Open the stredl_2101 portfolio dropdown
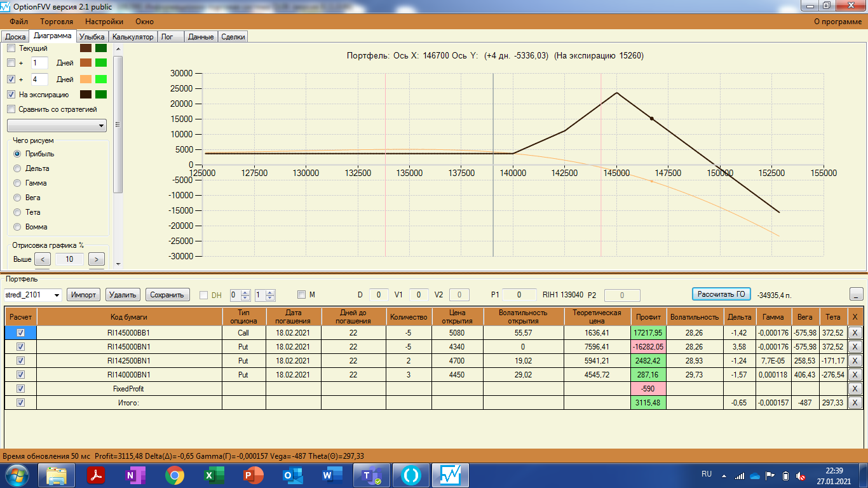The height and width of the screenshot is (488, 868). 56,295
